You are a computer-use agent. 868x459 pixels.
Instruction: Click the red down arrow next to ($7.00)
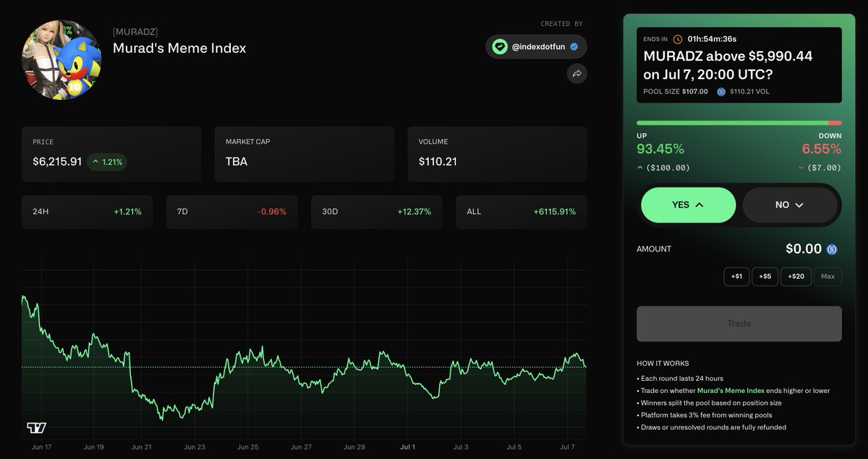(801, 167)
